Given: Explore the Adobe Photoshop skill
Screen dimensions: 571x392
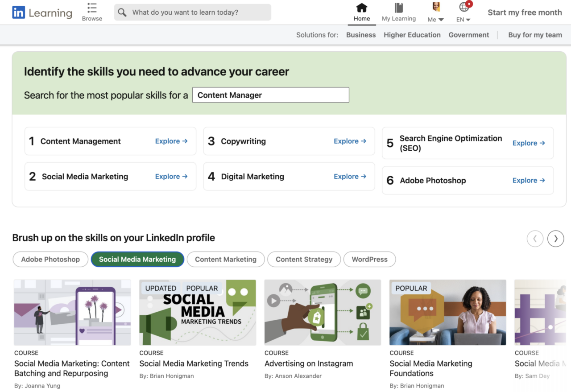Looking at the screenshot, I should point(529,180).
